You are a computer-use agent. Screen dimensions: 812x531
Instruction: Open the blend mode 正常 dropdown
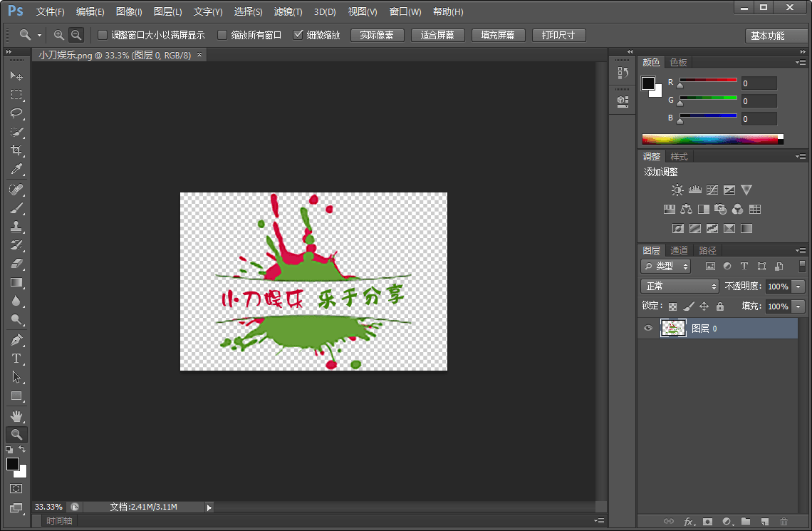click(x=680, y=286)
